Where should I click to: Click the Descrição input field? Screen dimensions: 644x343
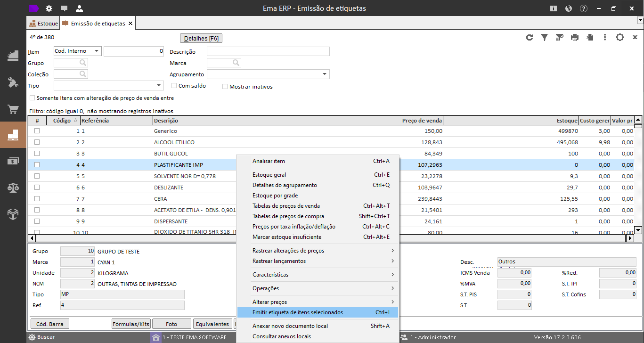268,51
